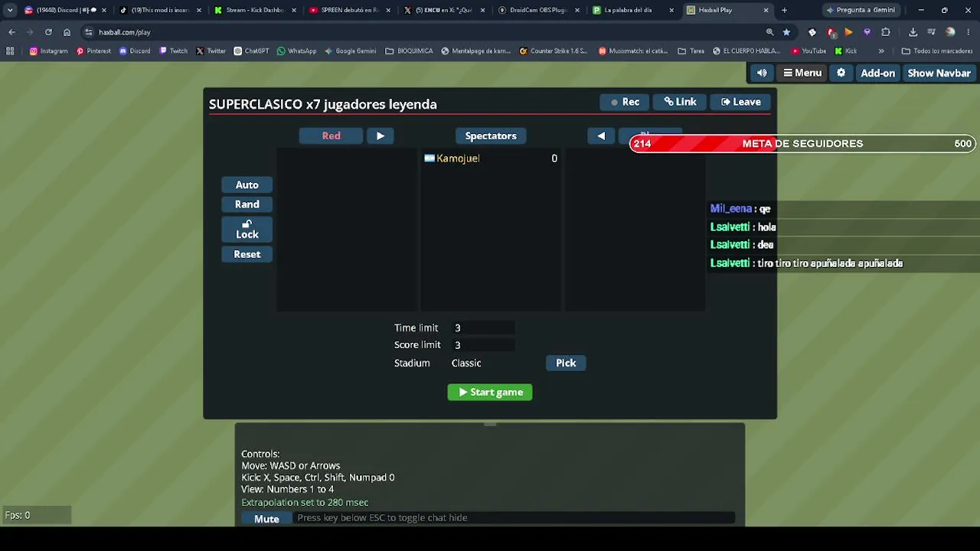This screenshot has height=551, width=980.
Task: Copy room link with Link button
Action: click(x=680, y=102)
